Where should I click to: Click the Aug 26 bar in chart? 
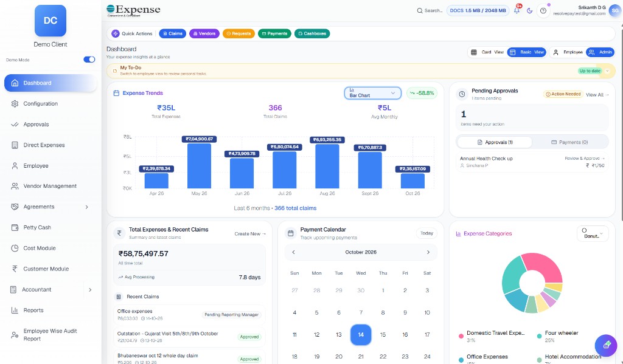327,167
